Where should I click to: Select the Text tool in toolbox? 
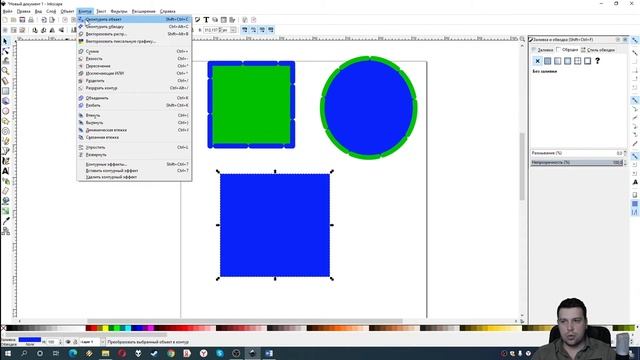(x=5, y=171)
